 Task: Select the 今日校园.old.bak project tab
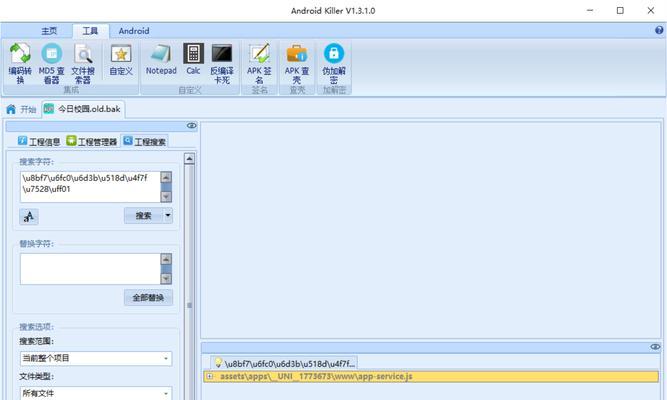[83, 109]
